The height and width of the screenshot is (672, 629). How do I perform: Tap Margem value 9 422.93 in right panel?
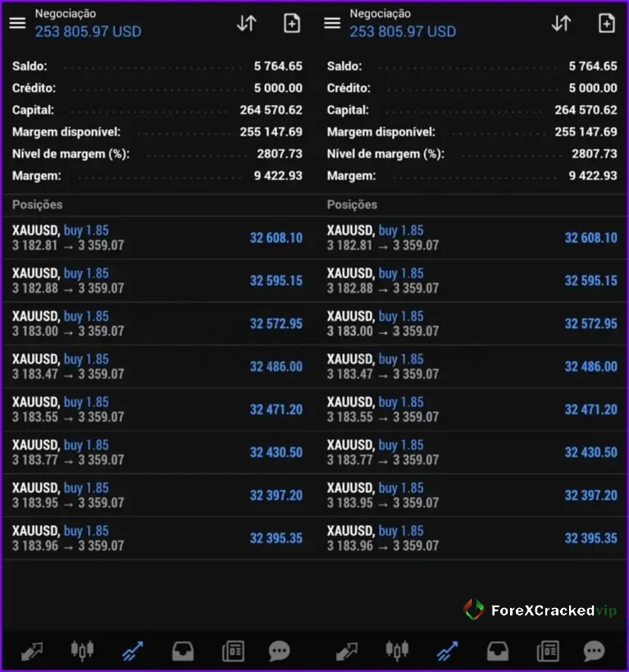coord(593,176)
